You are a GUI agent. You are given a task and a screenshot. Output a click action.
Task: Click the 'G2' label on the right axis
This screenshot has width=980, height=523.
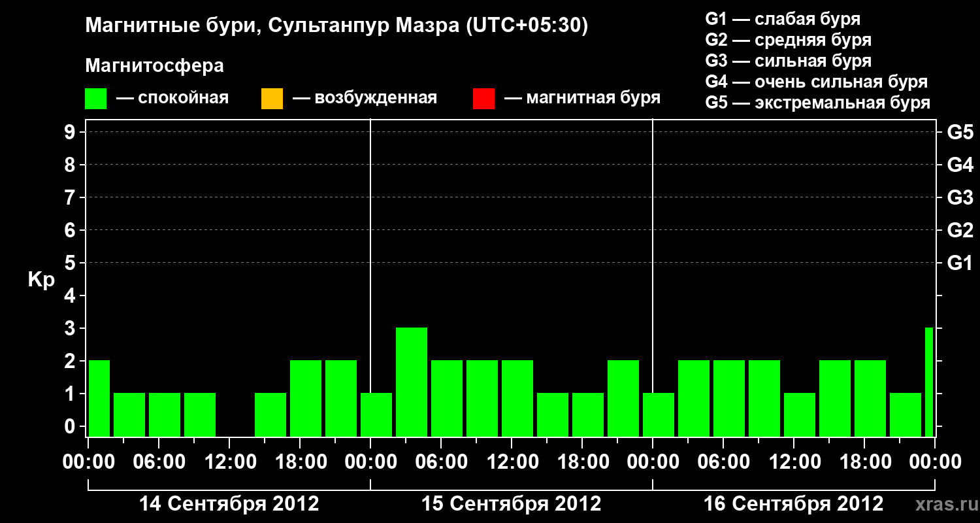click(x=960, y=230)
